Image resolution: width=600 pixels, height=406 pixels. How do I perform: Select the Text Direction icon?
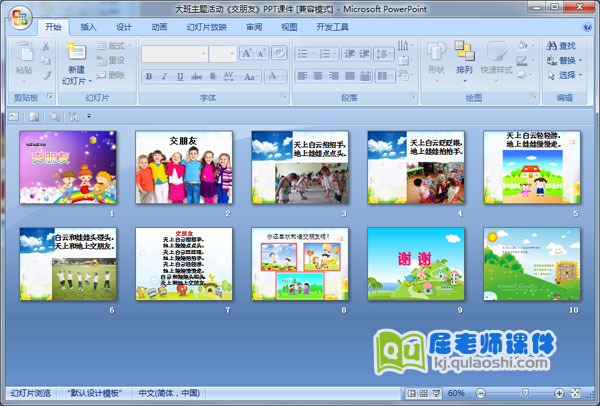pos(405,46)
